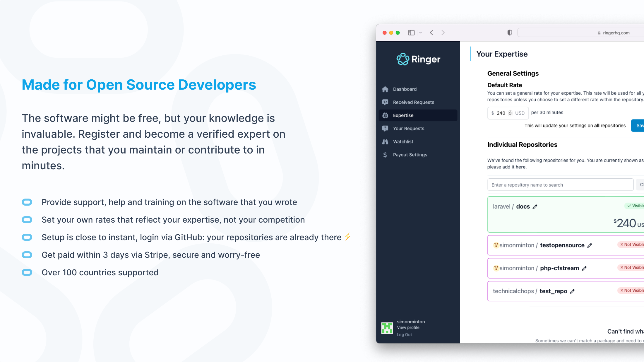Image resolution: width=644 pixels, height=362 pixels.
Task: Edit laravel / docs via pencil icon
Action: click(535, 207)
